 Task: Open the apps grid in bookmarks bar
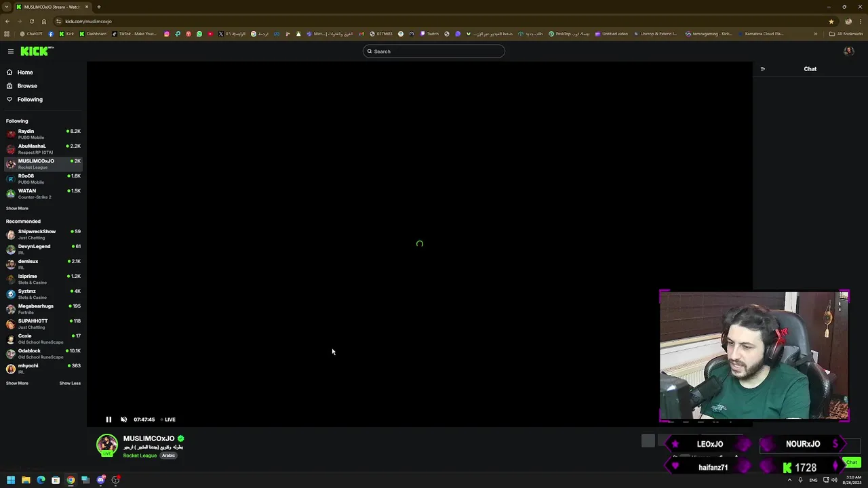(x=7, y=34)
